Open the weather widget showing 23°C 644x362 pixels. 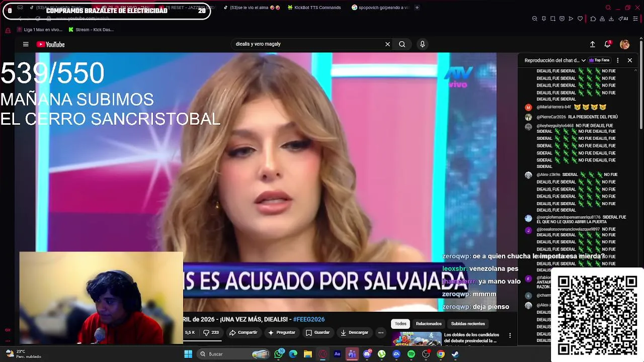(x=24, y=354)
